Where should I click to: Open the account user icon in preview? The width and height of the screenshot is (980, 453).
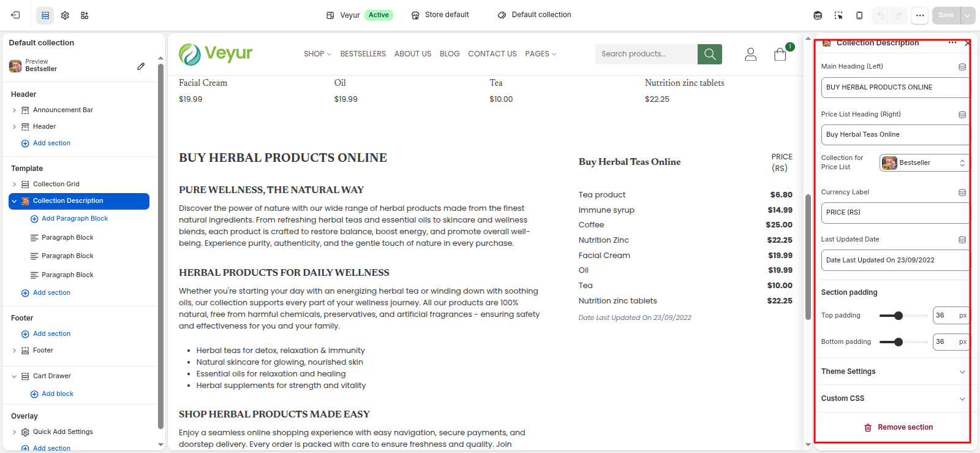[750, 55]
